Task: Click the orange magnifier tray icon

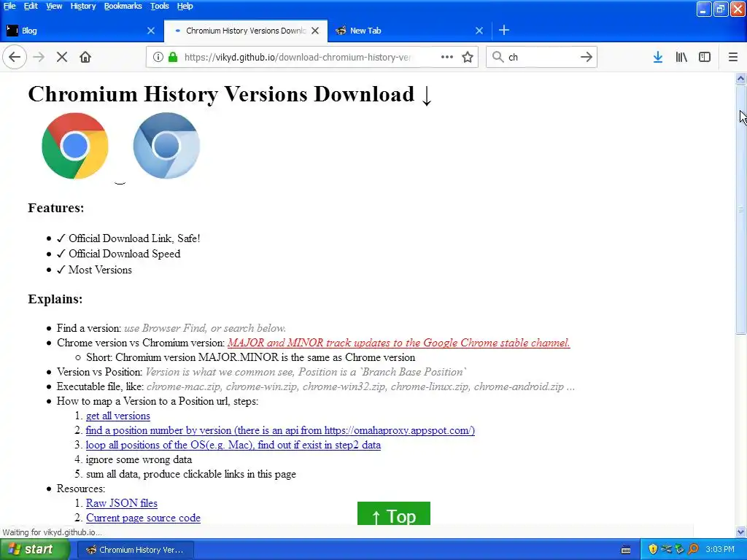Action: coord(694,550)
